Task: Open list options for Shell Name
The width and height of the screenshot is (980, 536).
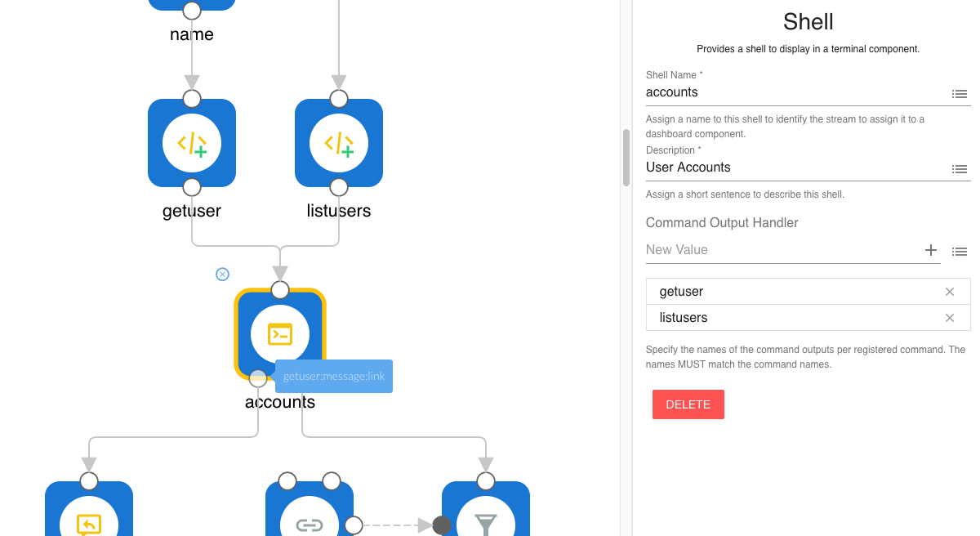Action: [x=960, y=94]
